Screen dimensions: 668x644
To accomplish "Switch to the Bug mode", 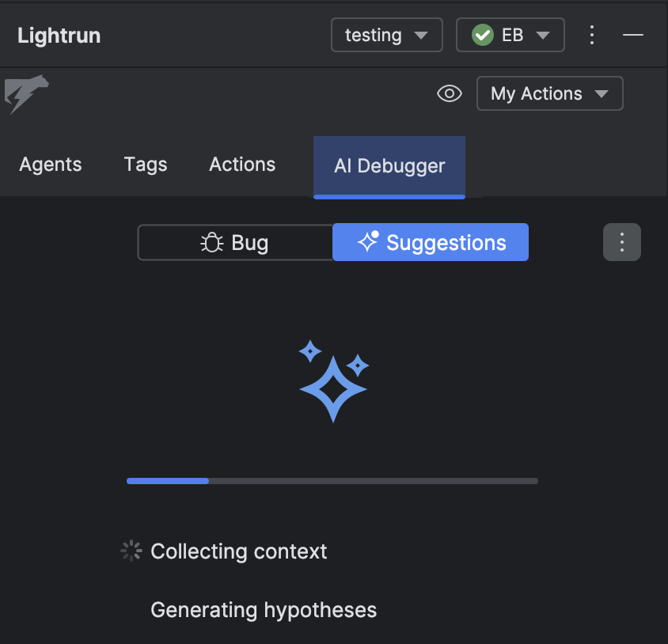I will pos(235,243).
